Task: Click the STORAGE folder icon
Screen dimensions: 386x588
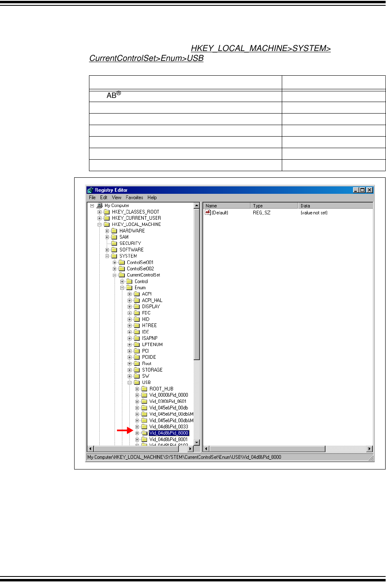Action: coord(137,370)
